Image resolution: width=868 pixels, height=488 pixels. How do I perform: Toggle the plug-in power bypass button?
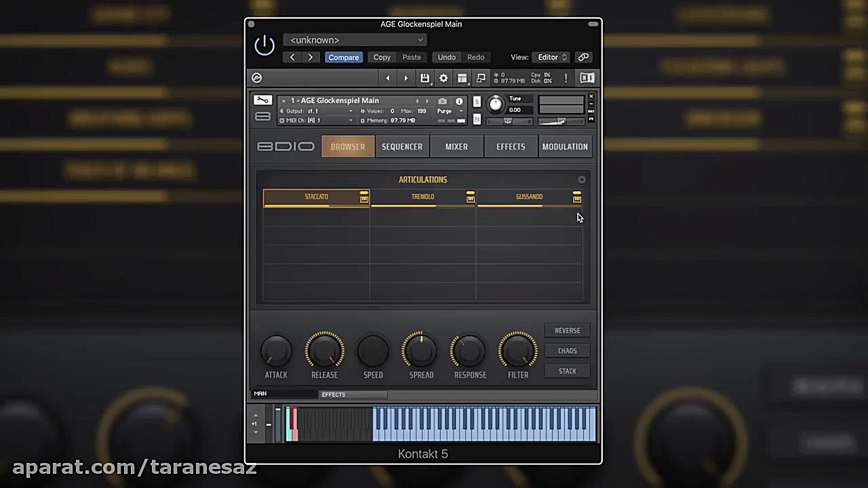coord(264,45)
